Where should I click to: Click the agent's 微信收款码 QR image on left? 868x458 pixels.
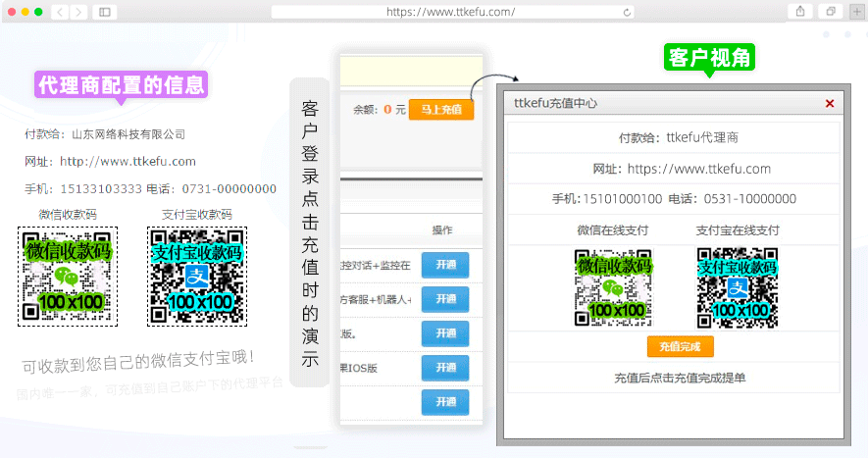(68, 276)
